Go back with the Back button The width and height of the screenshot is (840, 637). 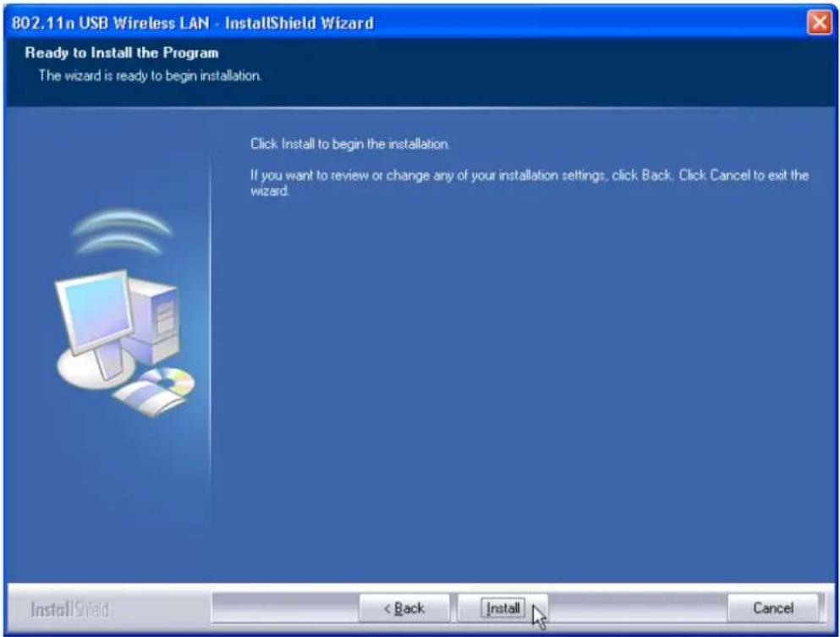(x=404, y=608)
